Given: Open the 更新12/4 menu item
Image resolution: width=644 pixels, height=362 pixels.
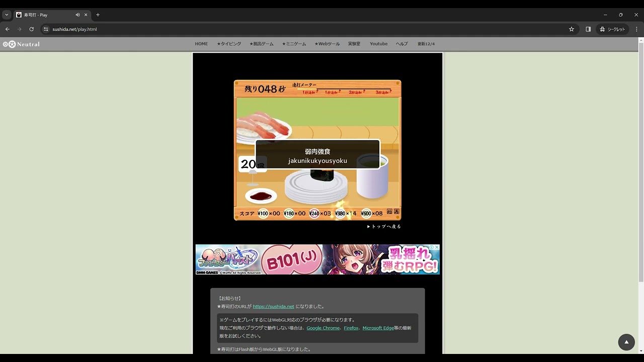Looking at the screenshot, I should point(426,44).
